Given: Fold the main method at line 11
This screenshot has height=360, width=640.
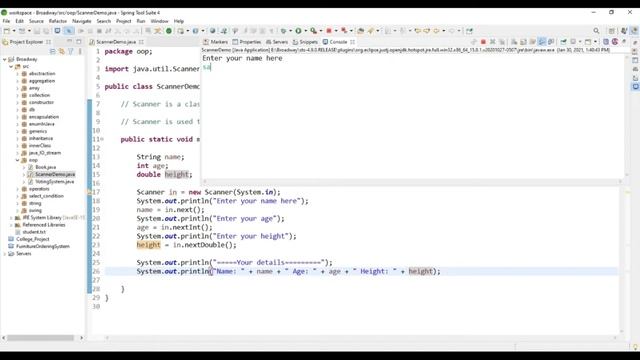Looking at the screenshot, I should click(102, 139).
